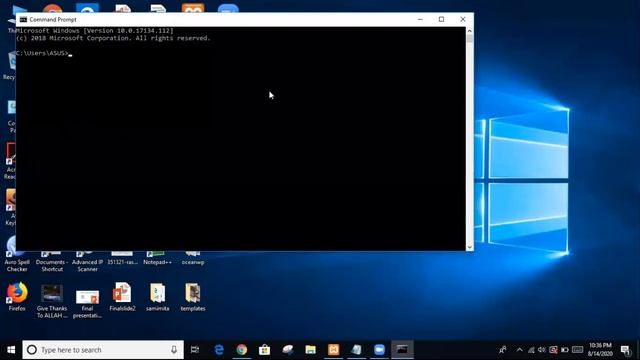Select the Auro Spell Checker desktop label
Image resolution: width=640 pixels, height=360 pixels.
pyautogui.click(x=17, y=266)
